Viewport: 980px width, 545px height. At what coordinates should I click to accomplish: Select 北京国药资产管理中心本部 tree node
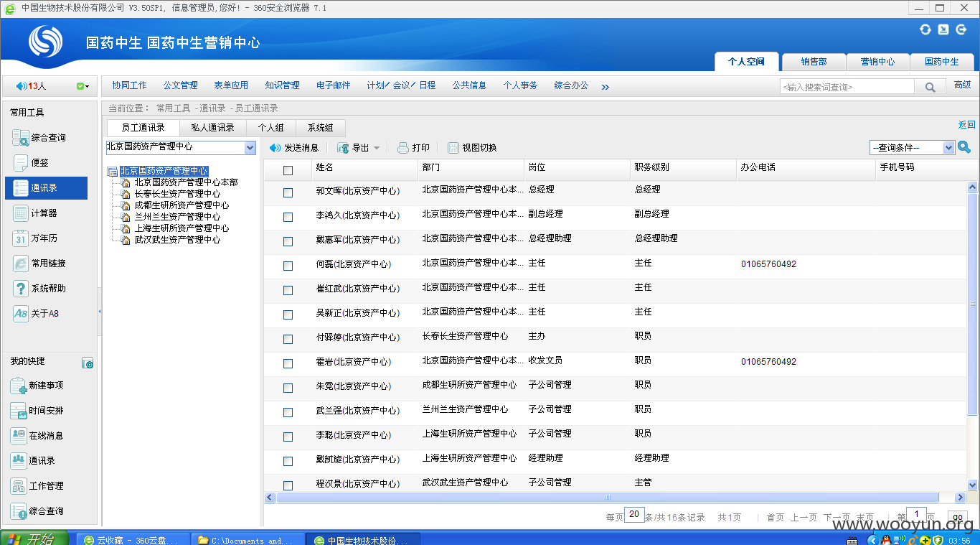(186, 182)
